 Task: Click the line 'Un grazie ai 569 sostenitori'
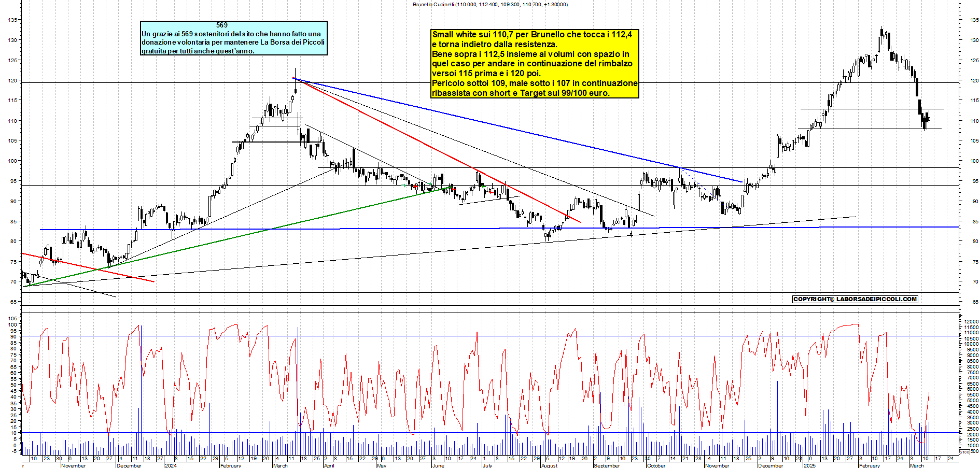coord(231,34)
